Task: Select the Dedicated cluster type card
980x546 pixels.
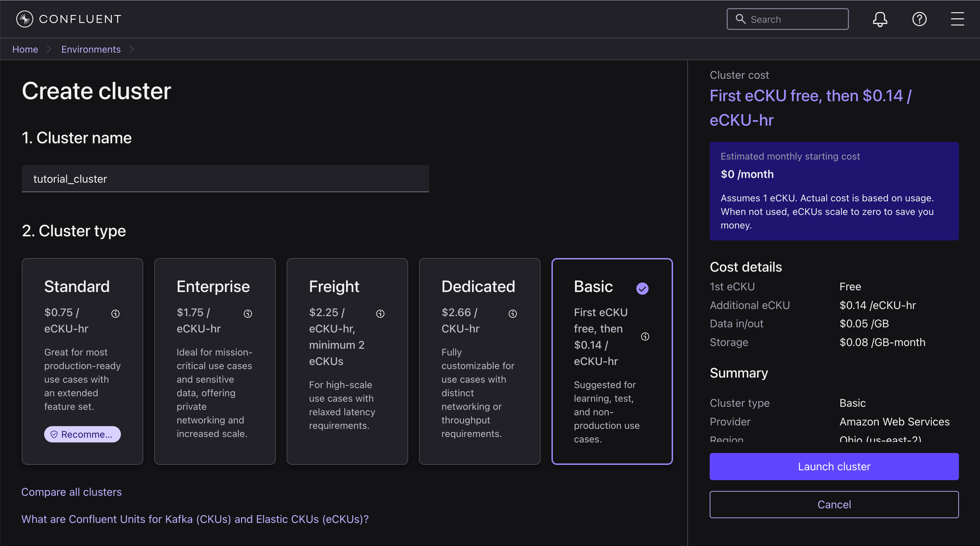Action: tap(479, 361)
